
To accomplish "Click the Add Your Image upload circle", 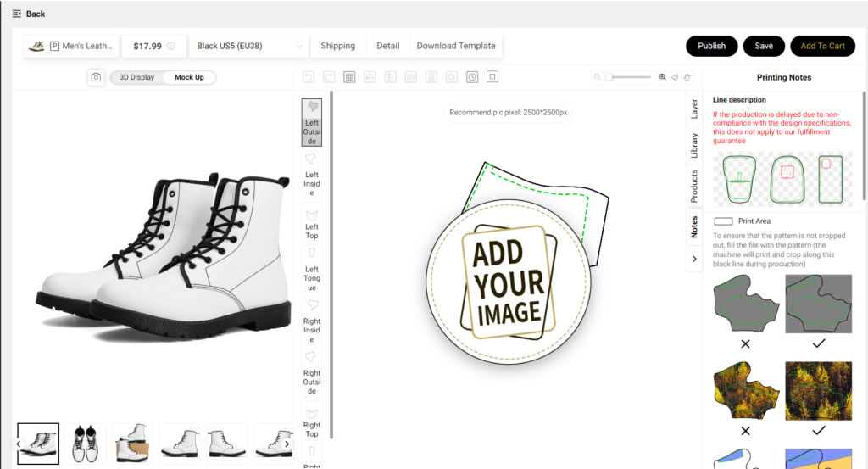I will click(509, 282).
